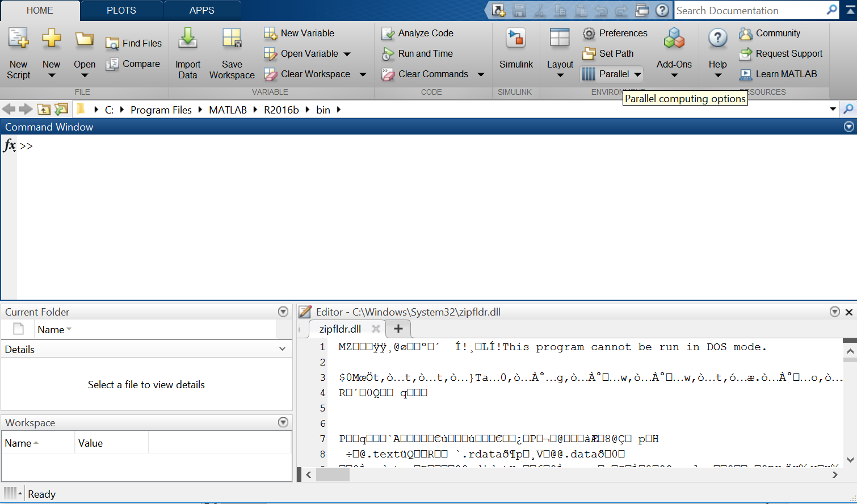Sort Workspace by Name column
Image resolution: width=857 pixels, height=504 pixels.
point(38,443)
